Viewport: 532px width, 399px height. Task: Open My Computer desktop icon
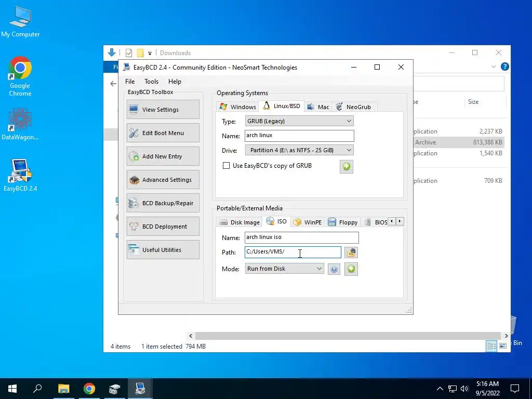coord(20,22)
